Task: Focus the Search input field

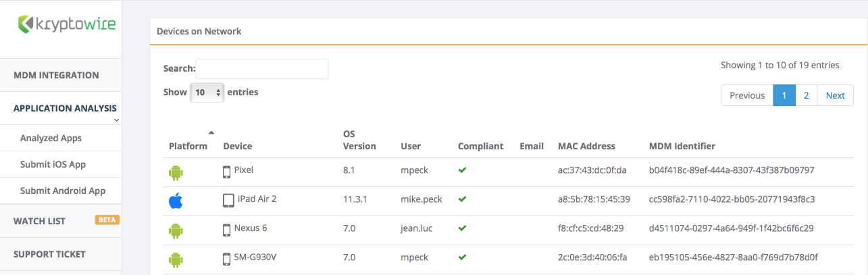Action: pyautogui.click(x=262, y=69)
